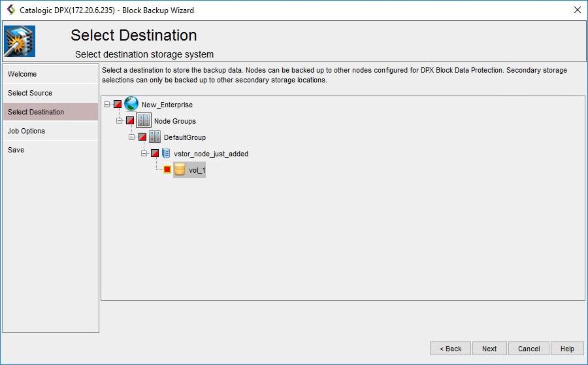Select the vol_1 tree label
The width and height of the screenshot is (588, 365).
197,170
